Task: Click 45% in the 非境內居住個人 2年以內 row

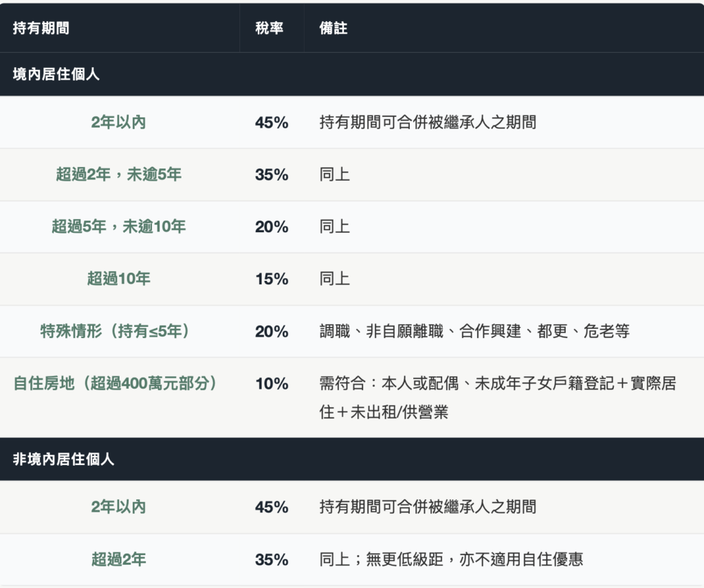Action: (272, 507)
